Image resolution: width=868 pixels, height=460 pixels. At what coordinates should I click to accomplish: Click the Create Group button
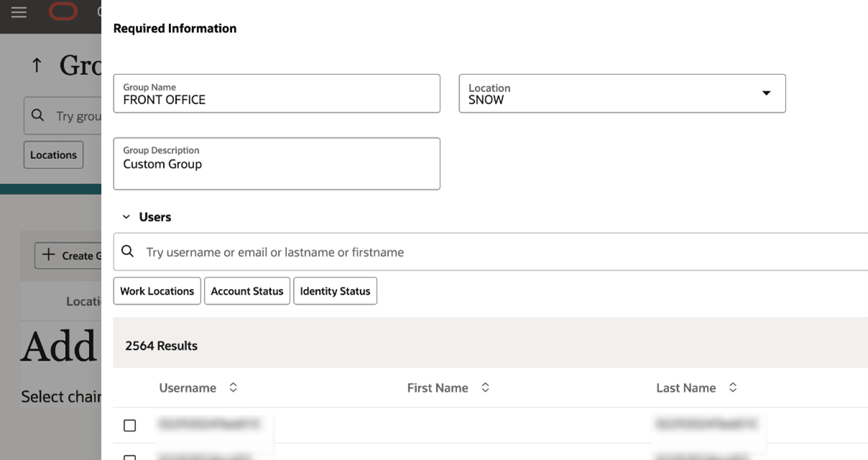(x=70, y=255)
